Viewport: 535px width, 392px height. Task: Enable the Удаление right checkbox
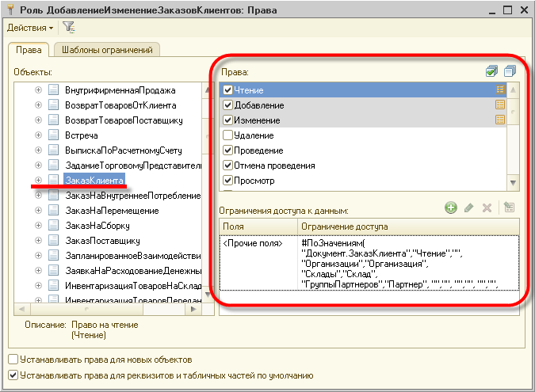coord(227,135)
